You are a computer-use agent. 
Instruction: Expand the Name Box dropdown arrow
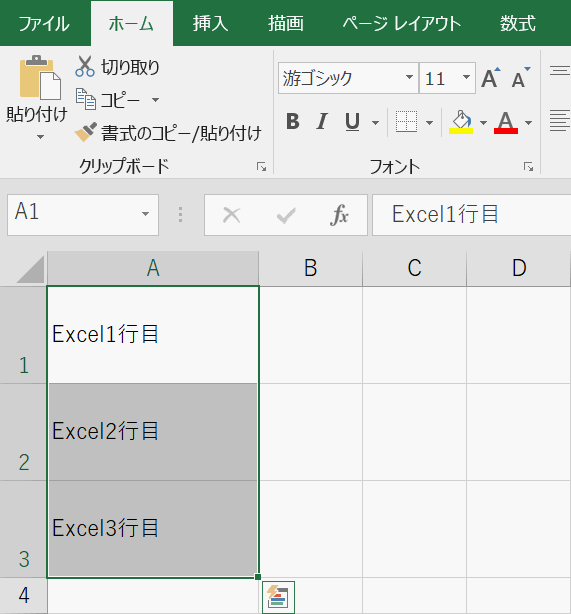point(145,214)
